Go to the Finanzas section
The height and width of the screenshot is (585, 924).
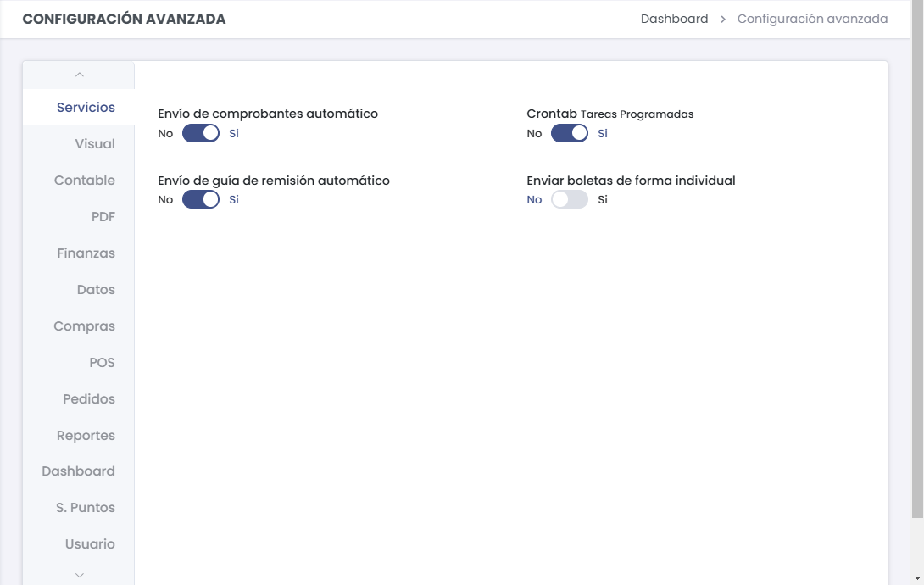86,253
